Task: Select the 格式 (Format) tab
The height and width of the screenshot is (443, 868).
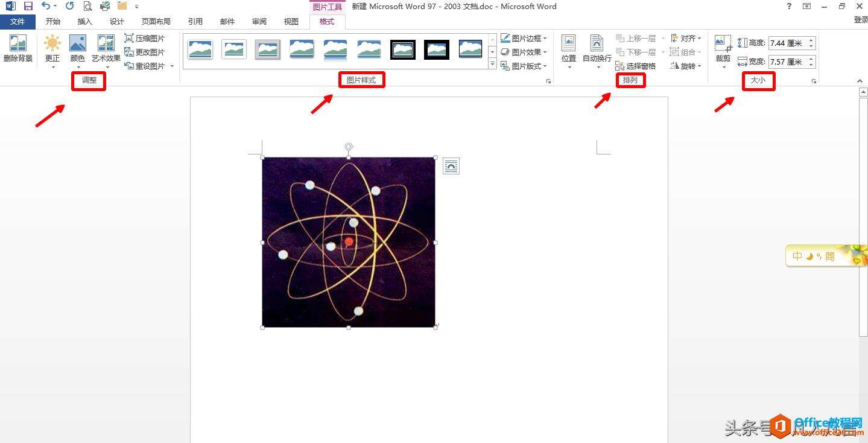Action: pyautogui.click(x=327, y=22)
